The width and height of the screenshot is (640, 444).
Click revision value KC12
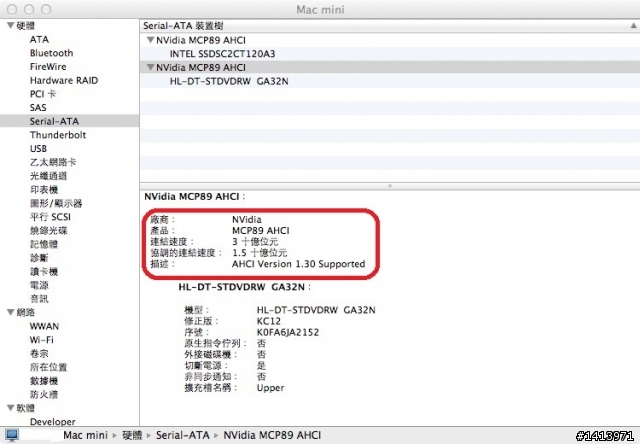(x=269, y=321)
